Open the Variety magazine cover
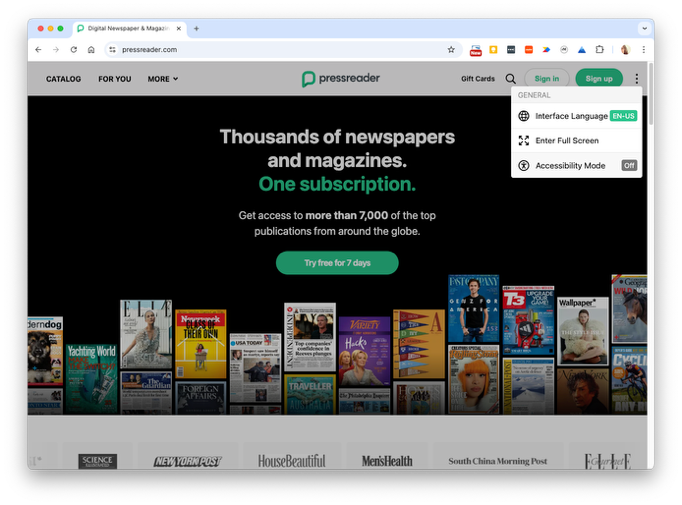The image size is (682, 505). (364, 351)
